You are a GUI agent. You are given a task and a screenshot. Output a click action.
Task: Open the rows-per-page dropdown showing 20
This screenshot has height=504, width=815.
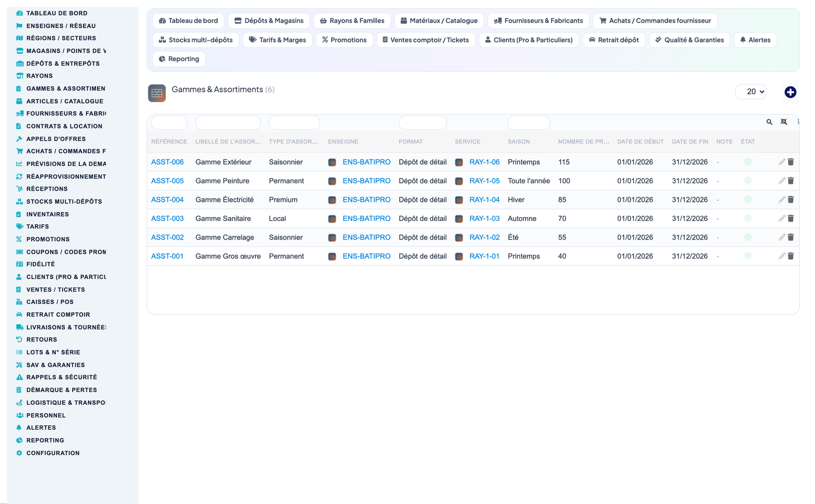751,91
